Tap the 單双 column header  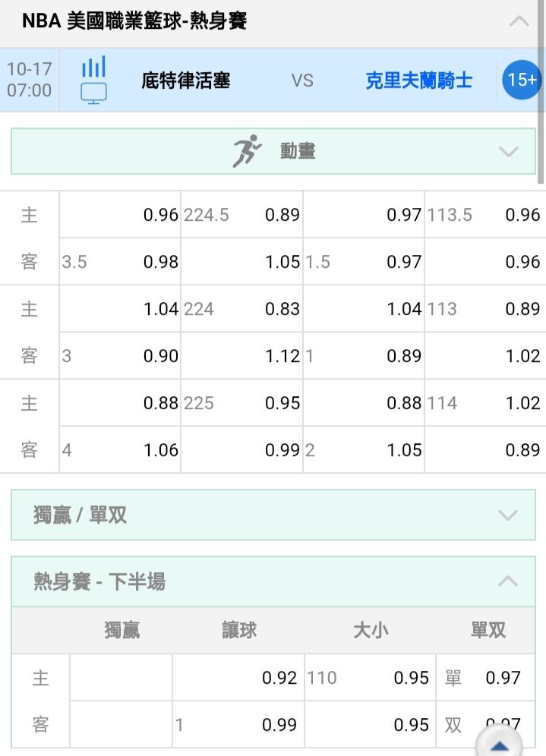click(488, 630)
